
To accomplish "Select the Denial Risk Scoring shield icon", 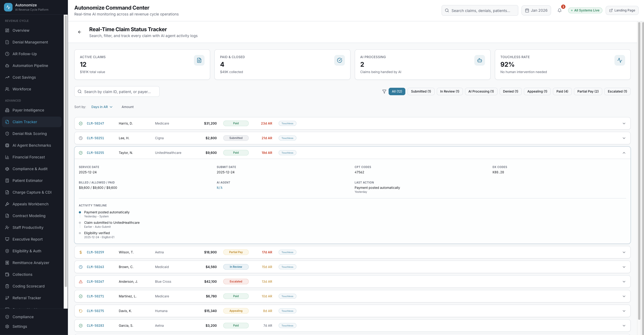I will pos(7,133).
